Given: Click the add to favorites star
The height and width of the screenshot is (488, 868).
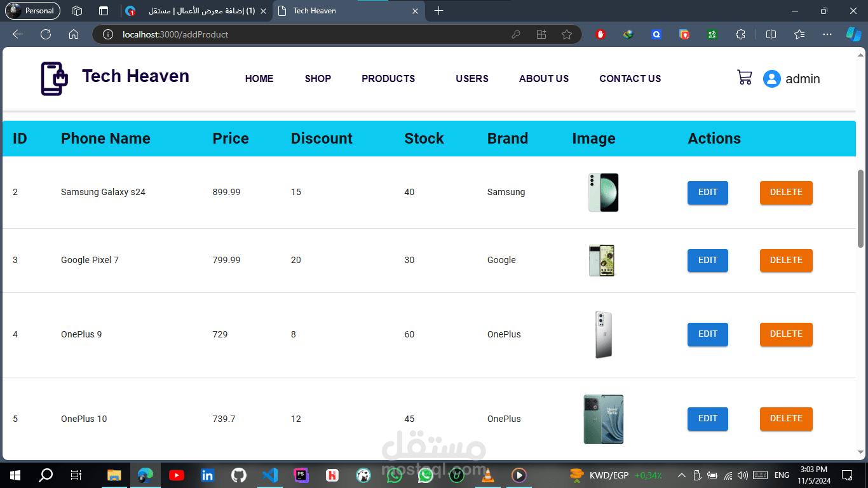Looking at the screenshot, I should (567, 34).
